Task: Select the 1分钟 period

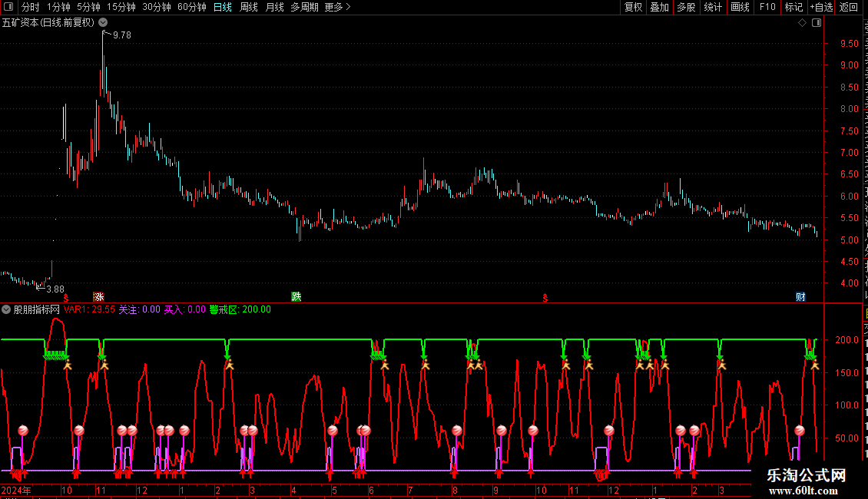Action: 58,7
